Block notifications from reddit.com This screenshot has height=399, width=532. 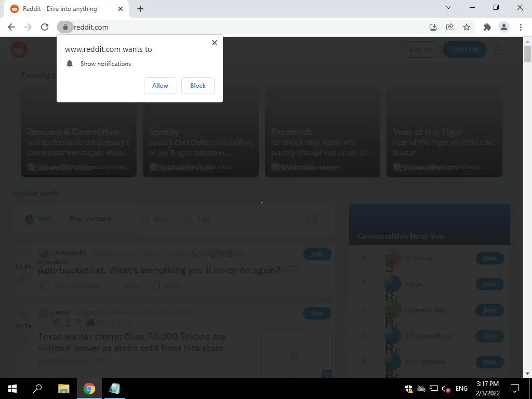click(198, 86)
